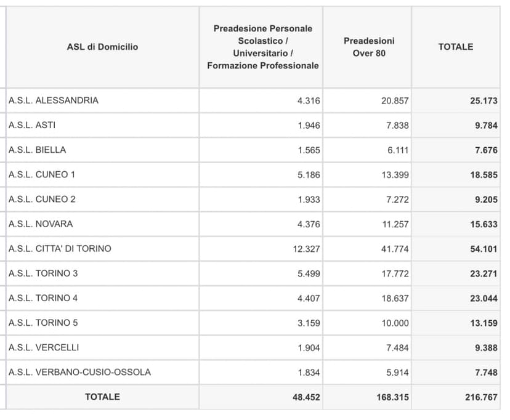Select the A.S.L. BIELLA row label
The image size is (510, 420).
(38, 150)
